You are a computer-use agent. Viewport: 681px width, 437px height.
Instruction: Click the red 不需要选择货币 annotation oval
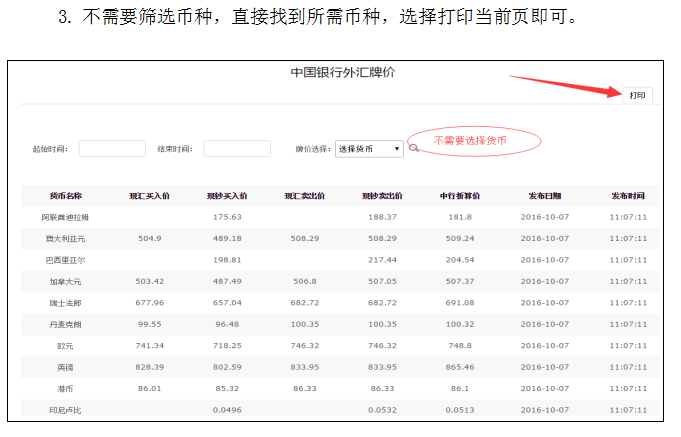(x=470, y=141)
